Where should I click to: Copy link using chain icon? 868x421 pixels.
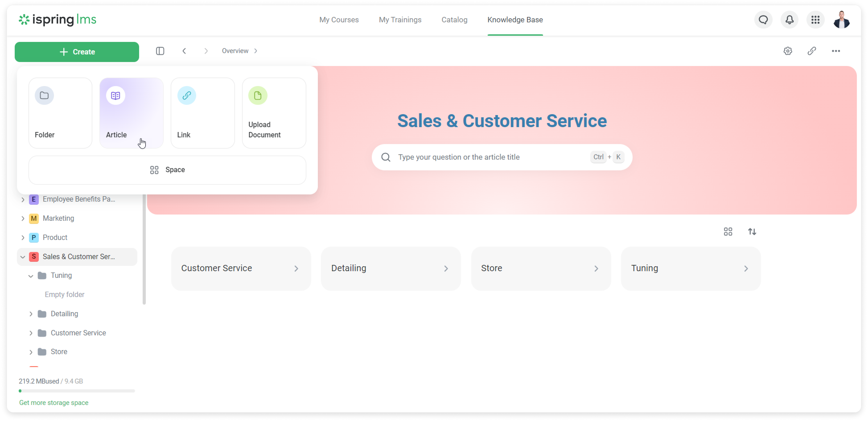[x=812, y=51]
